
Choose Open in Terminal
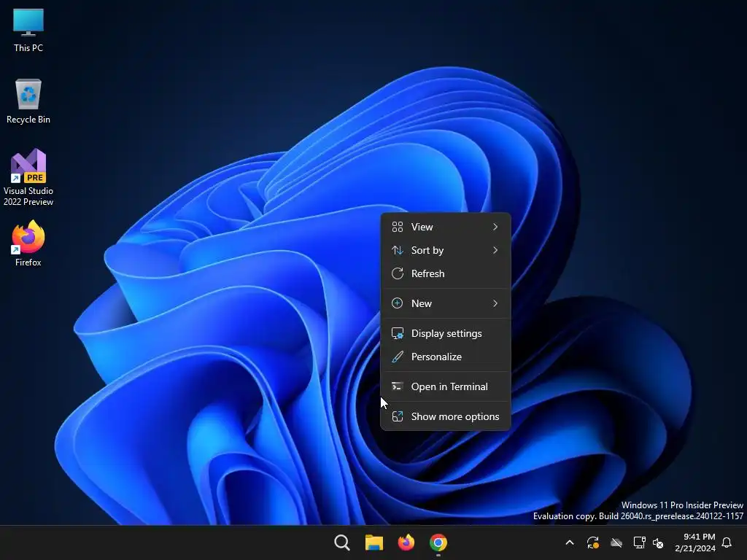446,386
